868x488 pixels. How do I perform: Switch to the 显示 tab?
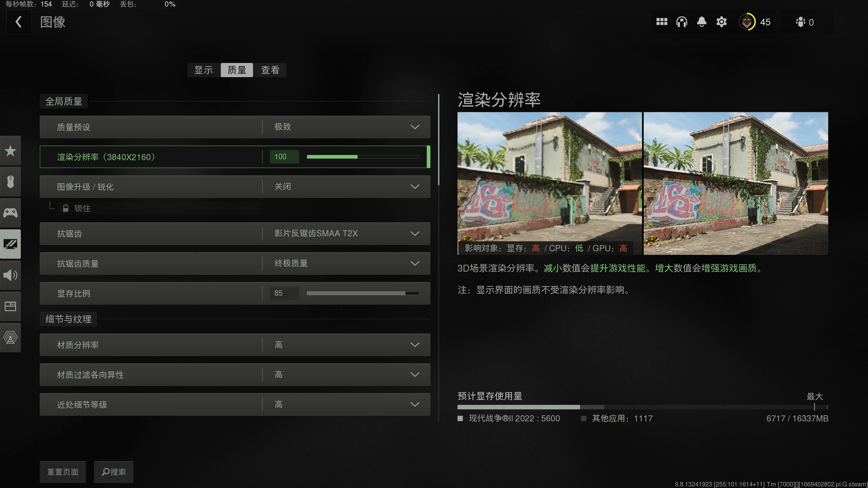point(203,70)
